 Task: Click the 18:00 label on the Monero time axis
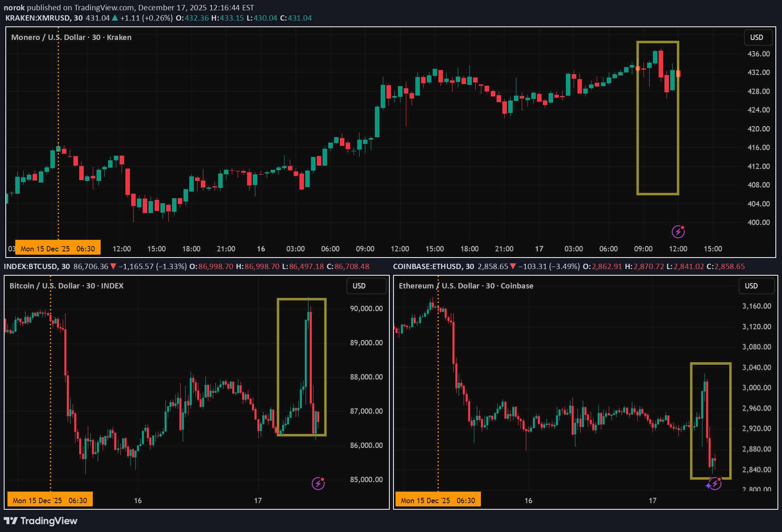pyautogui.click(x=191, y=249)
